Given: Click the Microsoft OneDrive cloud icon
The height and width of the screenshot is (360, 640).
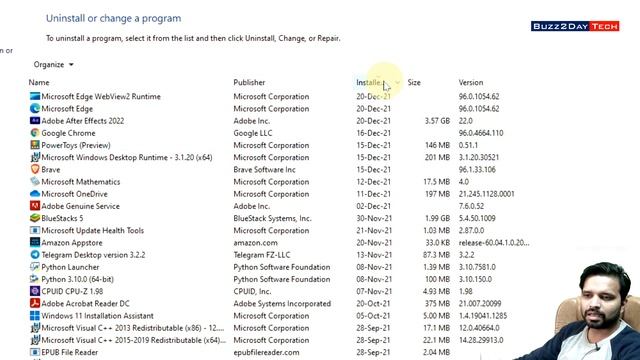Looking at the screenshot, I should [x=35, y=194].
